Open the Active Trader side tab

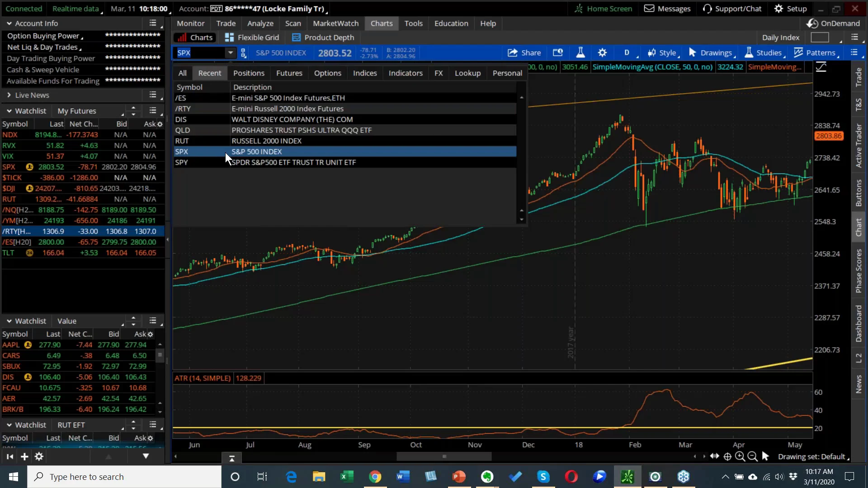859,145
